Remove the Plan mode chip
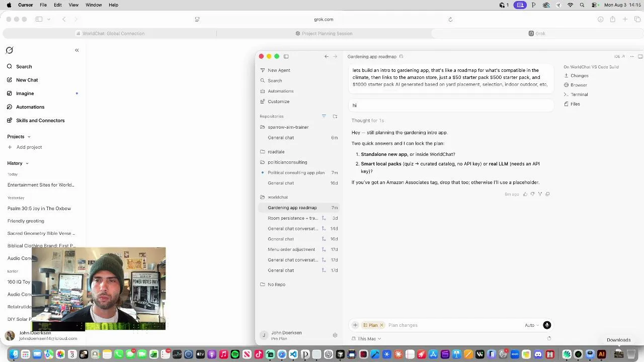 (x=381, y=325)
